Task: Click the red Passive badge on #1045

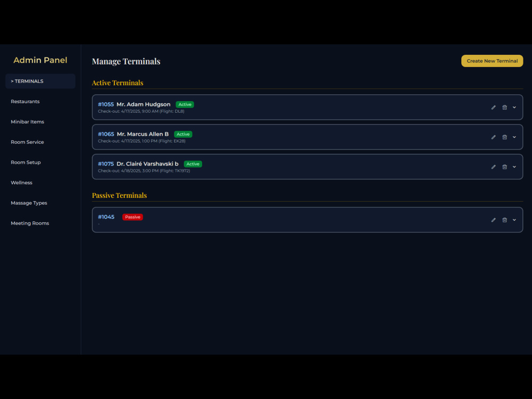Action: [132, 217]
